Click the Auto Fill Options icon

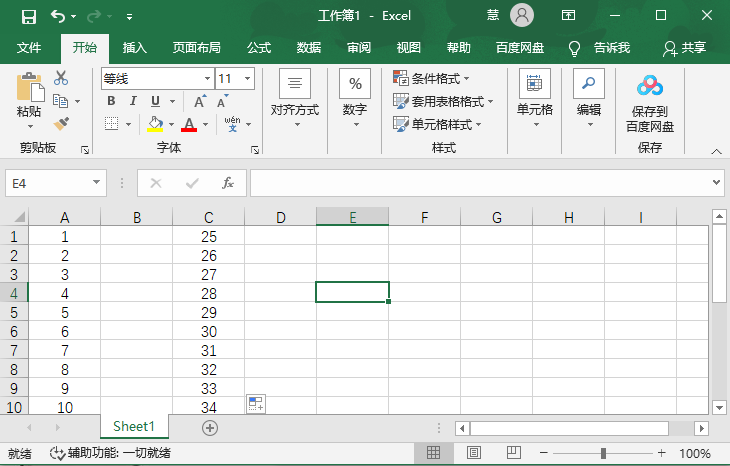click(256, 404)
